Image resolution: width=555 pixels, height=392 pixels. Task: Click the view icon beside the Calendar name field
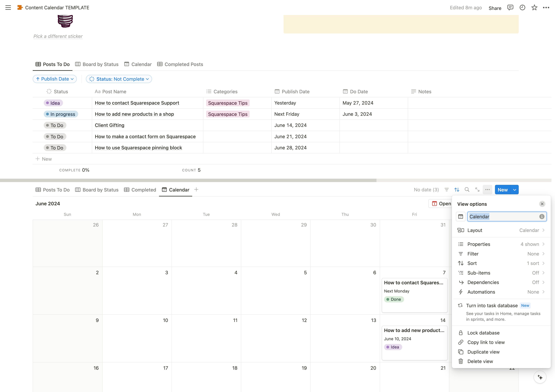coord(461,217)
